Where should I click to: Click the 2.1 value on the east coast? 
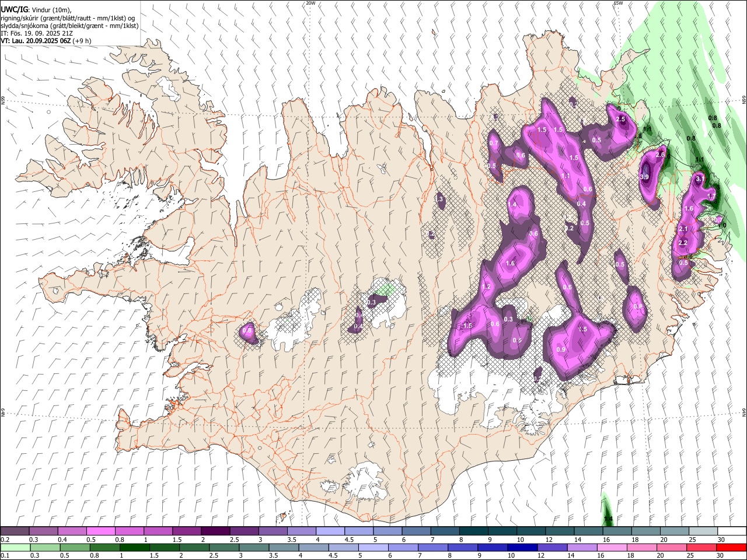point(683,229)
